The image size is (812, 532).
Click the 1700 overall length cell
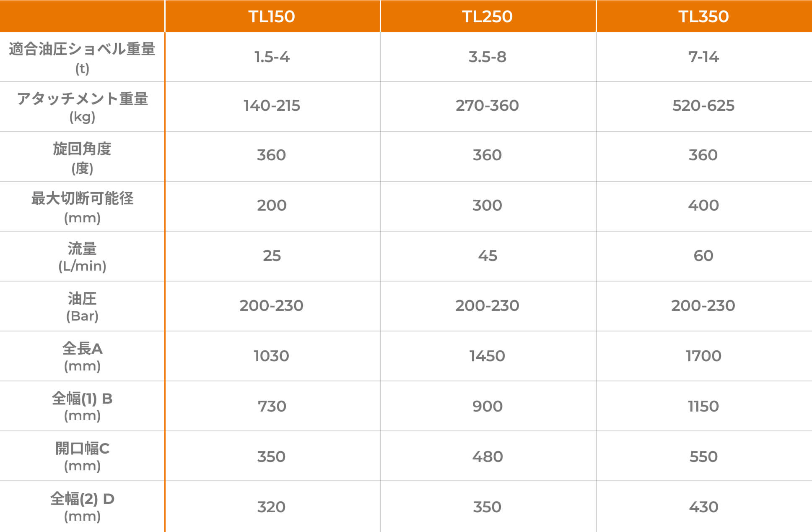pyautogui.click(x=704, y=356)
